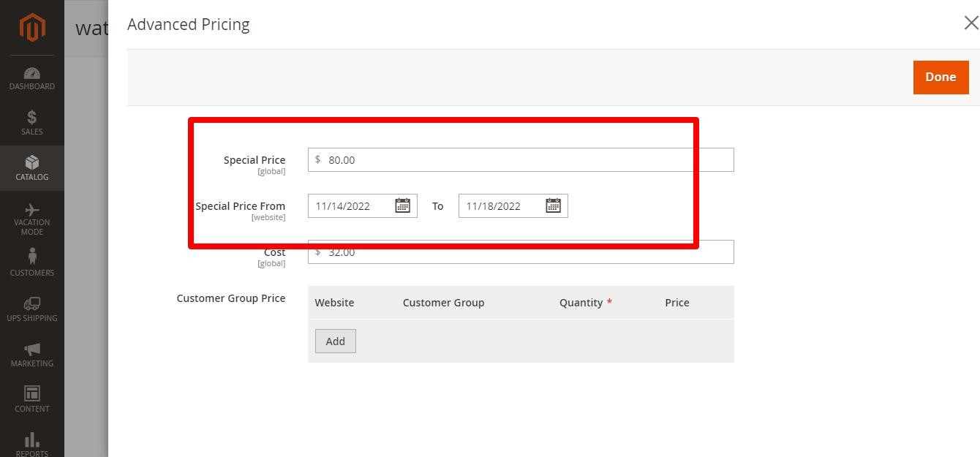Click the Special Price To date field
Screen dimensions: 980x457
(x=513, y=205)
